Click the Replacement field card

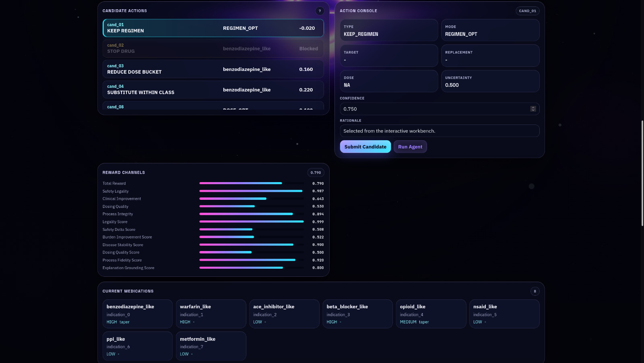click(490, 56)
